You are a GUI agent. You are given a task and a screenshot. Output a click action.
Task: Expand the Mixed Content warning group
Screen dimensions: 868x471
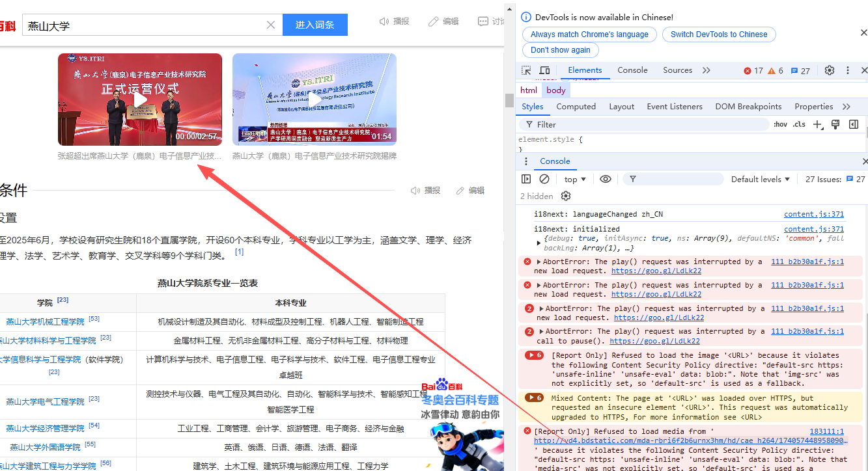point(535,397)
